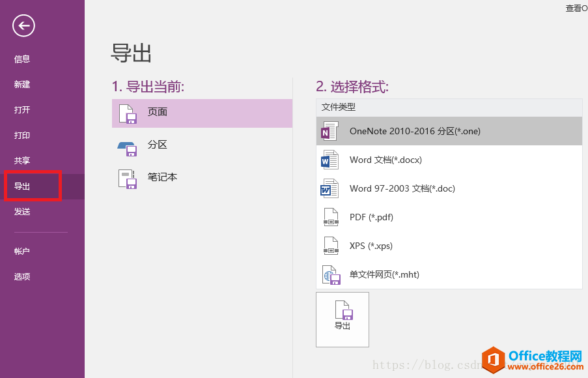Click the back arrow icon
The height and width of the screenshot is (378, 588).
tap(23, 26)
